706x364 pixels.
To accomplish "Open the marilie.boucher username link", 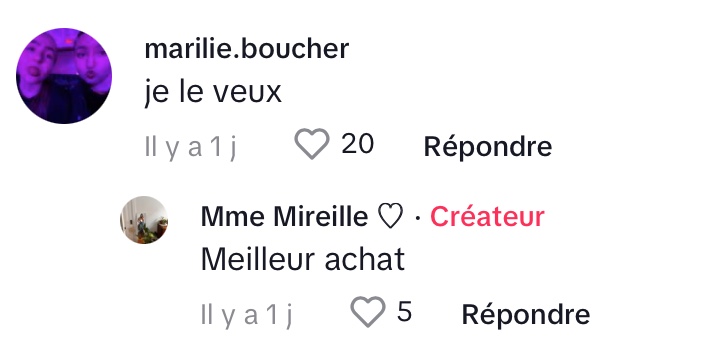I will point(247,48).
